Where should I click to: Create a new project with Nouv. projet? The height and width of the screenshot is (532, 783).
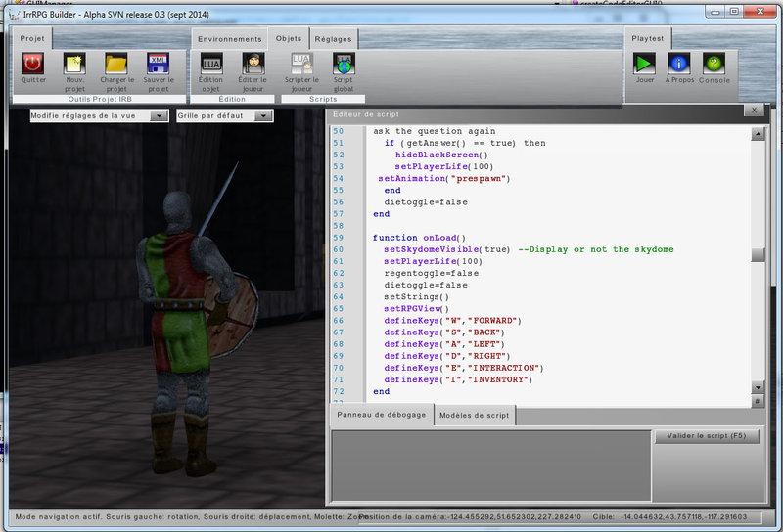(x=74, y=65)
